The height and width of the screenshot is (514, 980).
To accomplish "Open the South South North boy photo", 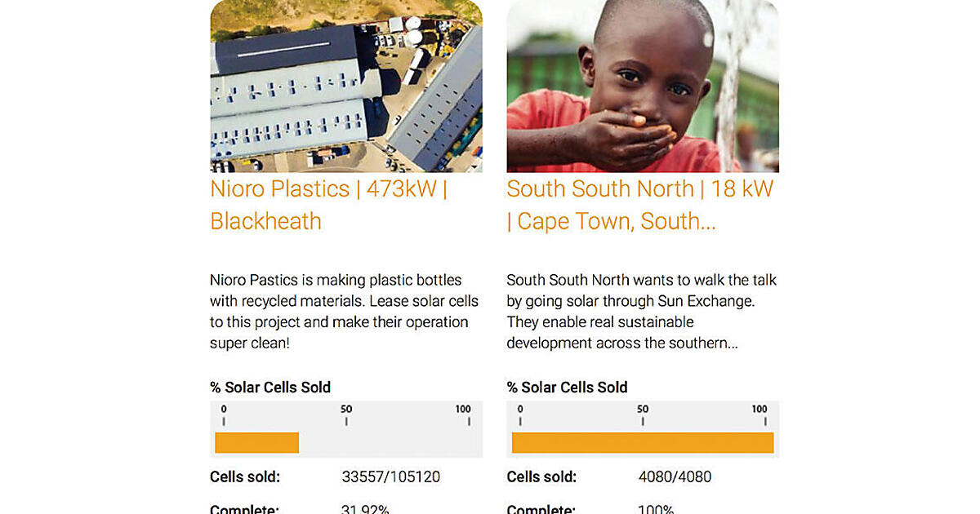I will point(643,86).
